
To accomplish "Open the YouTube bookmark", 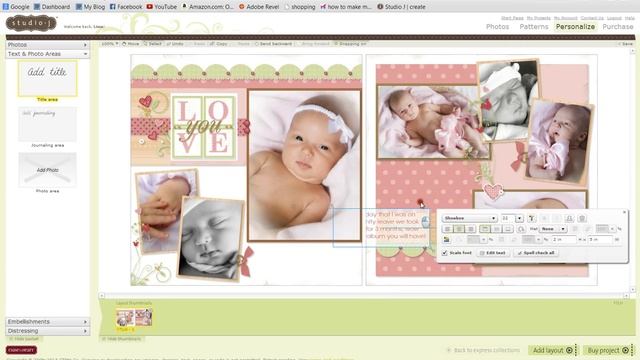I will (162, 7).
